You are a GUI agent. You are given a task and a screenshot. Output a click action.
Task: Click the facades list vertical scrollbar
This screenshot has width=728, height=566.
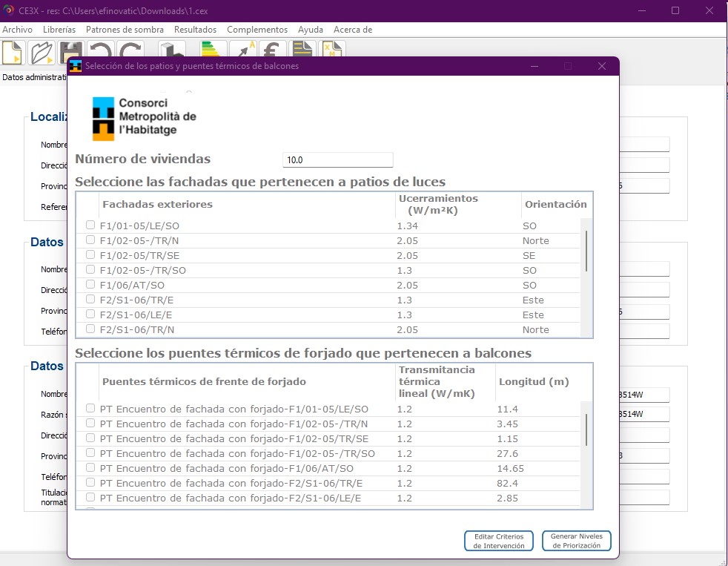[x=586, y=252]
